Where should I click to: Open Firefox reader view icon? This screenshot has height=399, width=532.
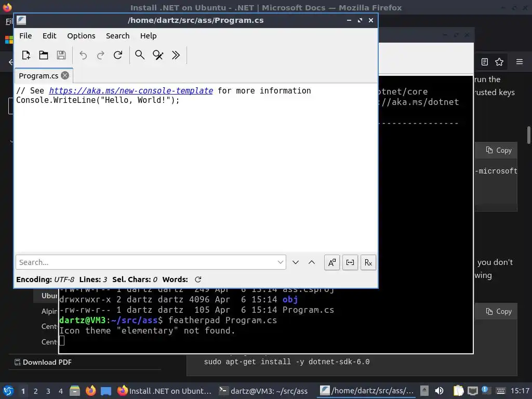pyautogui.click(x=485, y=62)
